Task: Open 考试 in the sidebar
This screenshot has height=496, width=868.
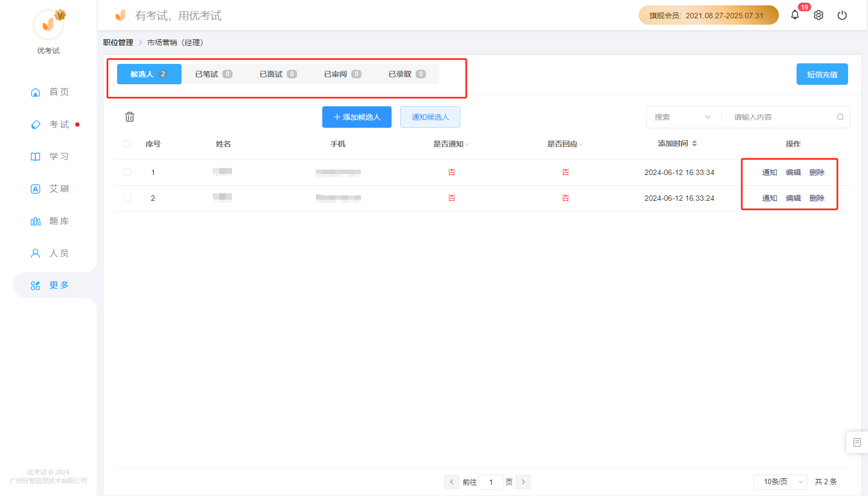Action: [49, 124]
